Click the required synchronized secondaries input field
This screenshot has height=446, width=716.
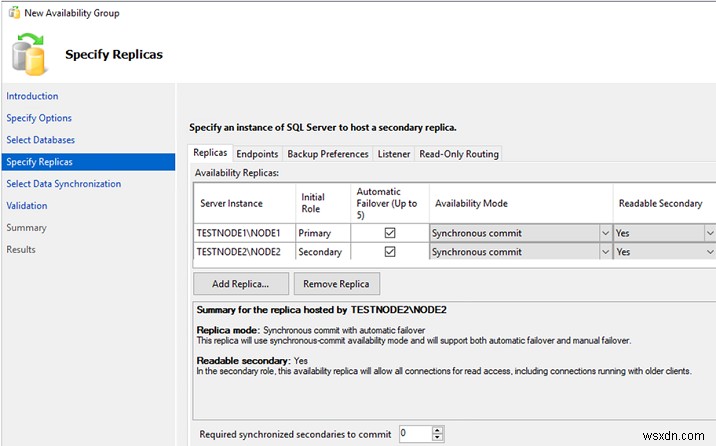(415, 434)
